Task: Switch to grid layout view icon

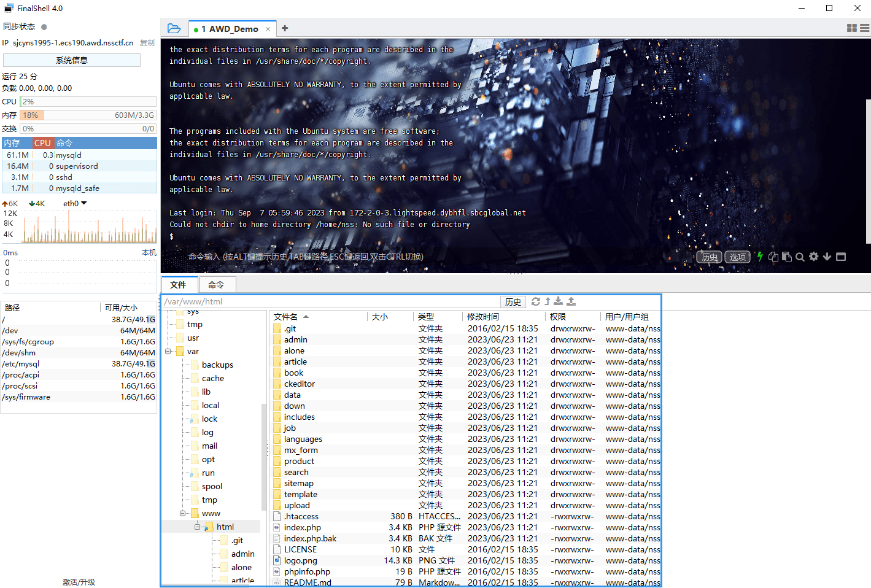Action: [852, 28]
